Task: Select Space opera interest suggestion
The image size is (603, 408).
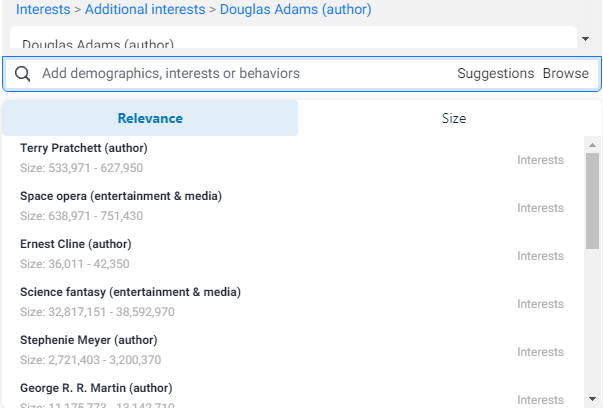Action: [x=120, y=196]
